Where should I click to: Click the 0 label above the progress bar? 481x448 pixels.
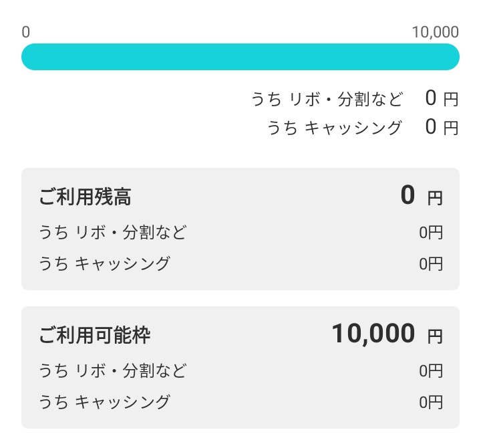pos(26,32)
